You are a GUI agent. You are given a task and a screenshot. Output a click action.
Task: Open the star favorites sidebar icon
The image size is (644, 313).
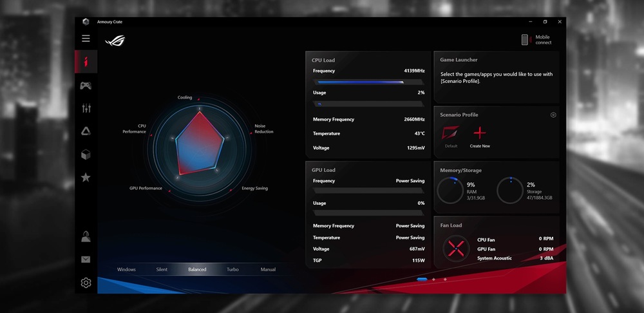click(x=86, y=178)
